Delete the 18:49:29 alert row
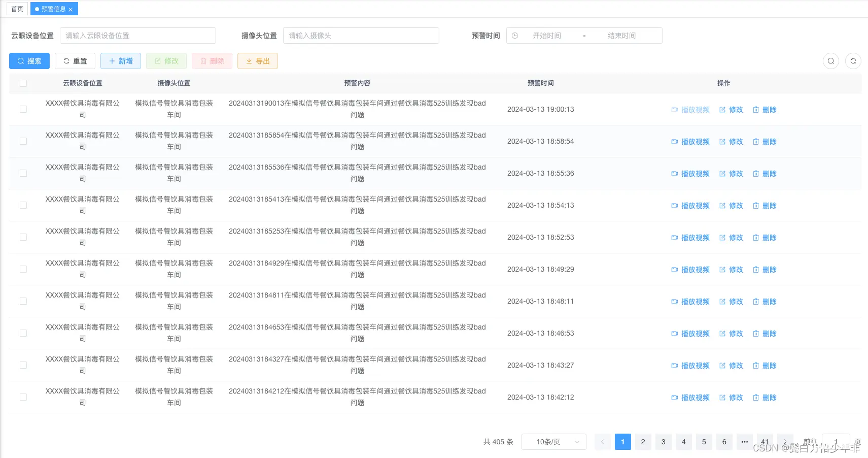 coord(765,270)
